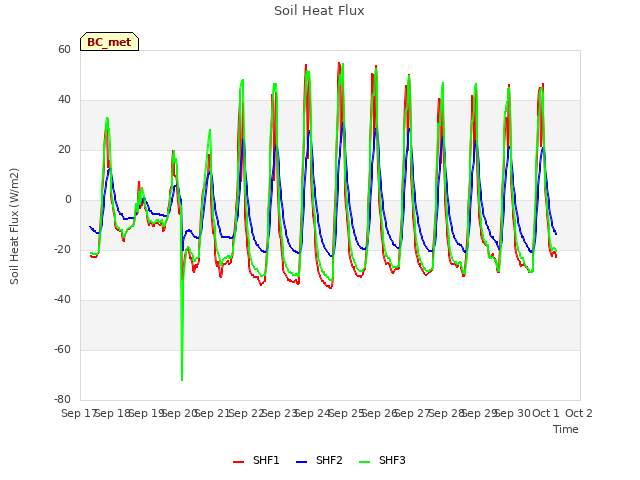This screenshot has height=480, width=640.
Task: Click the green SHF3 legend color marker
Action: click(x=364, y=462)
